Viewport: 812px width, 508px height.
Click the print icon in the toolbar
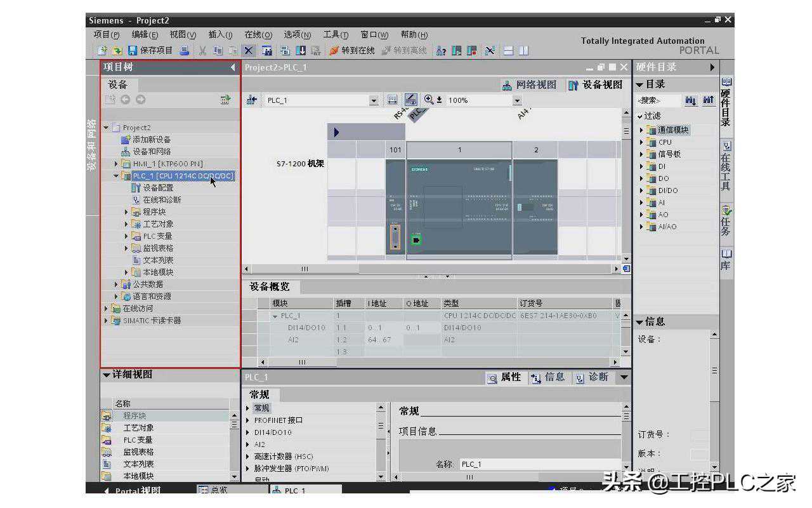185,51
